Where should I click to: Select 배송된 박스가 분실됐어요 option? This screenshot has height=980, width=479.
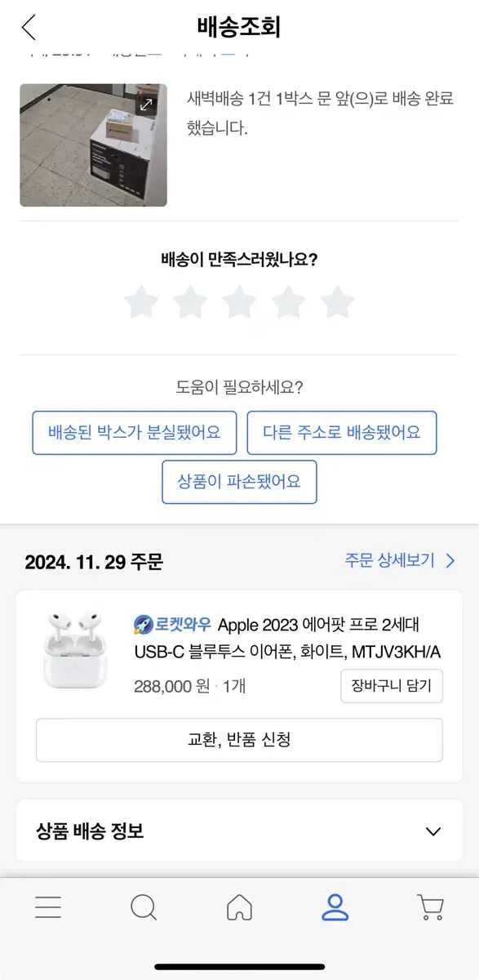pyautogui.click(x=135, y=433)
